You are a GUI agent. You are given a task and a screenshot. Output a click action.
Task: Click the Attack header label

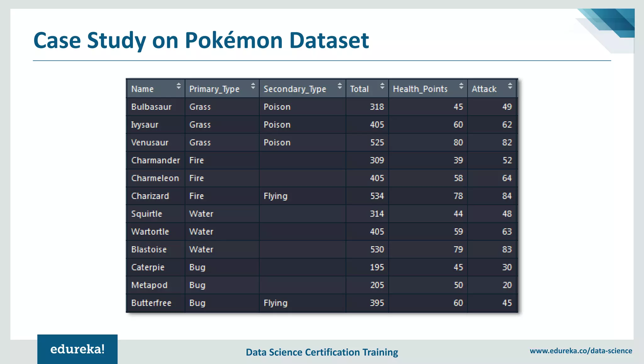484,89
